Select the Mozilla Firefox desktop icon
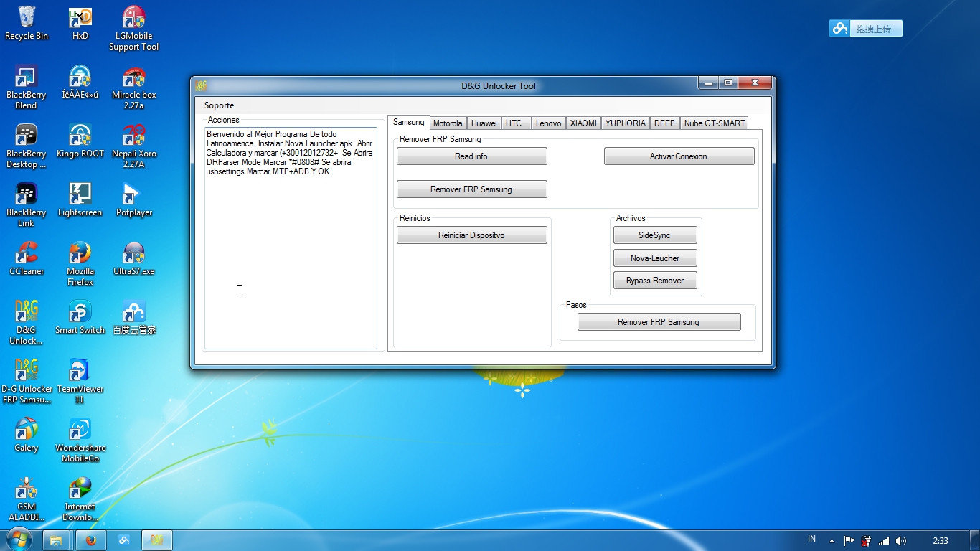980x551 pixels. (x=80, y=264)
